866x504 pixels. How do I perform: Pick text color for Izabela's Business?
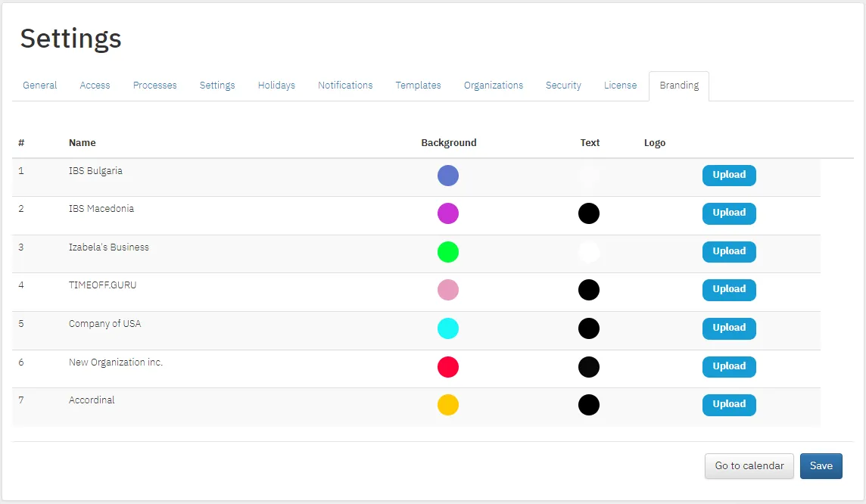(x=589, y=252)
